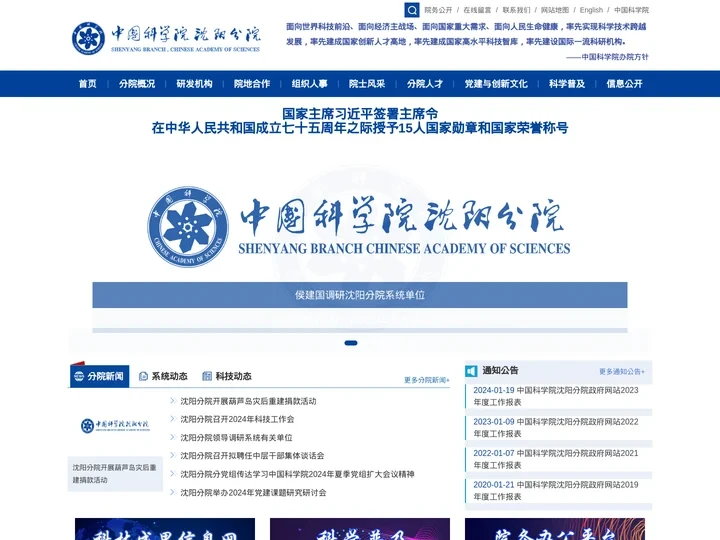Click the speaker icon beside 通知公告
The image size is (720, 540).
pyautogui.click(x=472, y=371)
